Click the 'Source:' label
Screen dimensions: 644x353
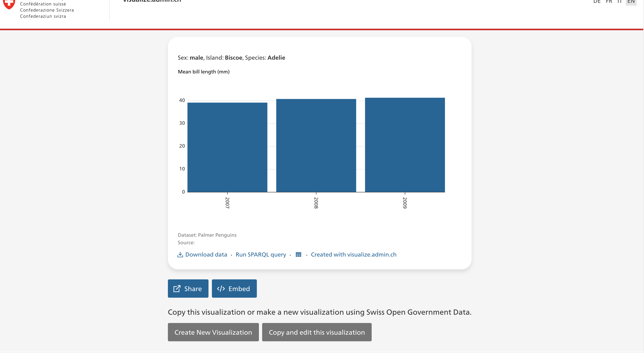click(x=186, y=243)
